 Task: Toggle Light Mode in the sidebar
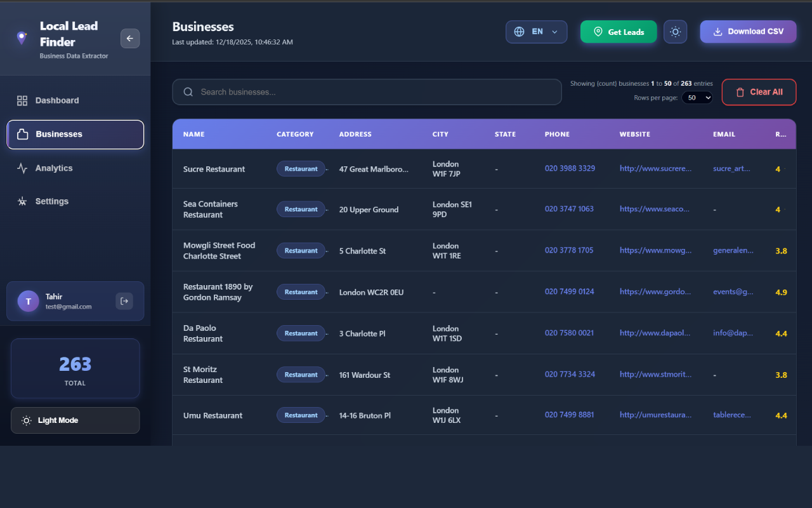tap(75, 420)
